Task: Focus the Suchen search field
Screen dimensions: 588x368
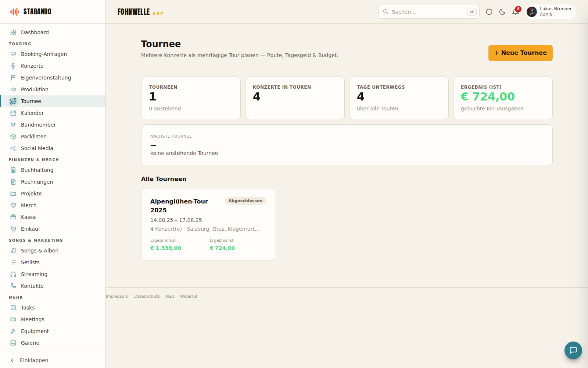Action: point(429,12)
